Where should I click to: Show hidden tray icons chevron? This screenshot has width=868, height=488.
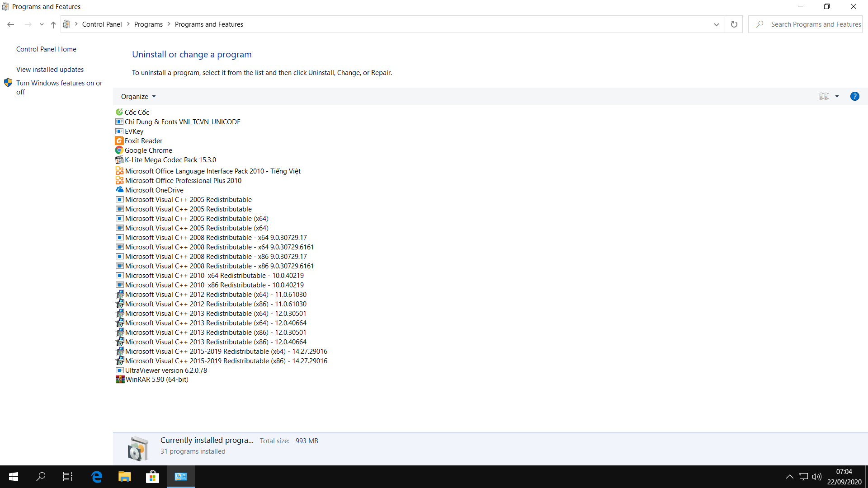[789, 477]
